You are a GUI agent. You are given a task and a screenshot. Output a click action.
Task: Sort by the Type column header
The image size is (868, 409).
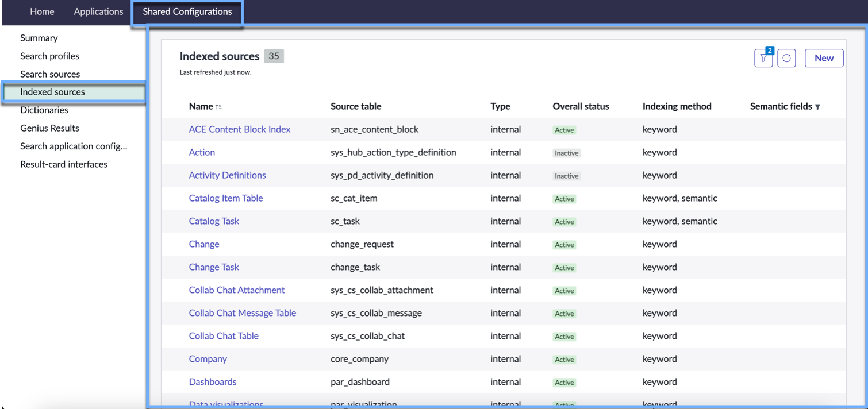pyautogui.click(x=500, y=106)
